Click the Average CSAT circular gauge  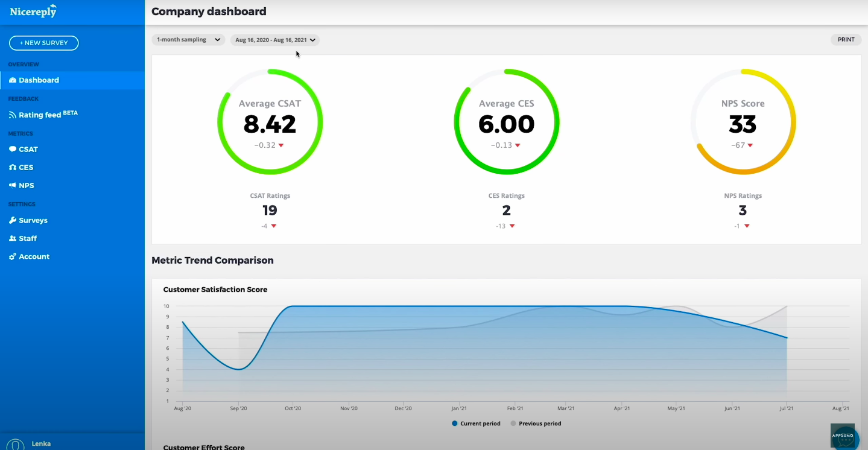pos(270,122)
